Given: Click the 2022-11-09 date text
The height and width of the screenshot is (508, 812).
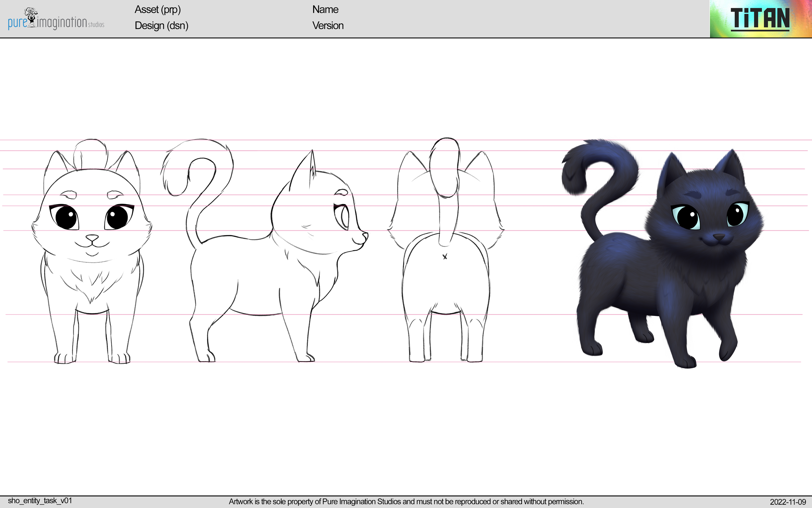Looking at the screenshot, I should click(788, 502).
